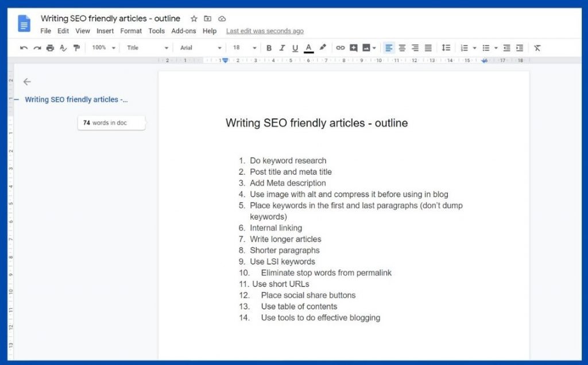Click list item 'Do keyword research'
Image resolution: width=588 pixels, height=365 pixels.
(288, 161)
